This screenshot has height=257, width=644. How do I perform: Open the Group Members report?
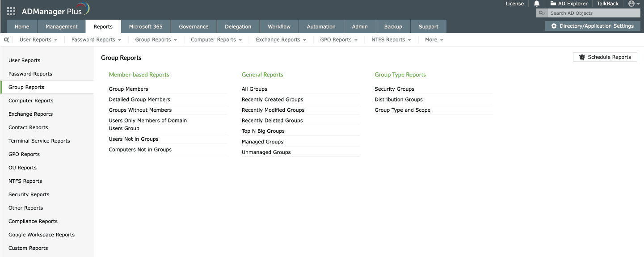click(x=128, y=89)
